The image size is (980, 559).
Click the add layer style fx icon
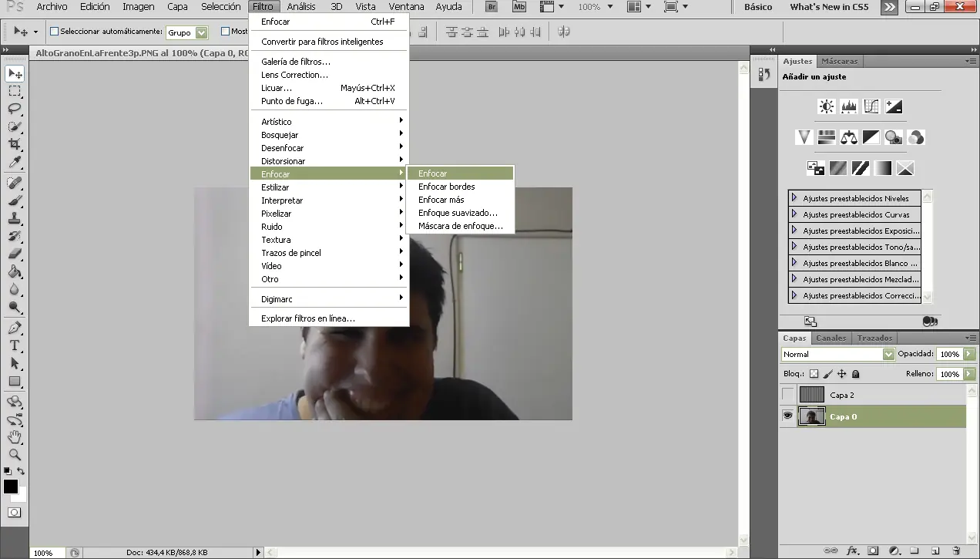click(852, 551)
